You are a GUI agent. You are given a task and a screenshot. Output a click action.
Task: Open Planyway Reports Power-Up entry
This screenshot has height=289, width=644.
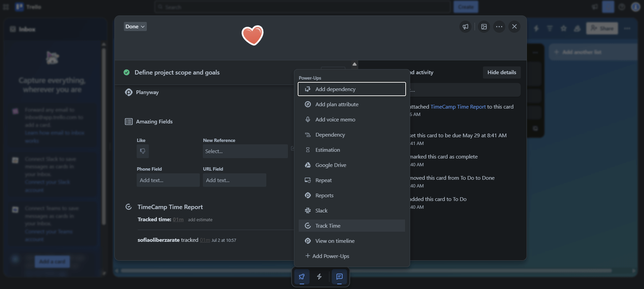click(352, 195)
